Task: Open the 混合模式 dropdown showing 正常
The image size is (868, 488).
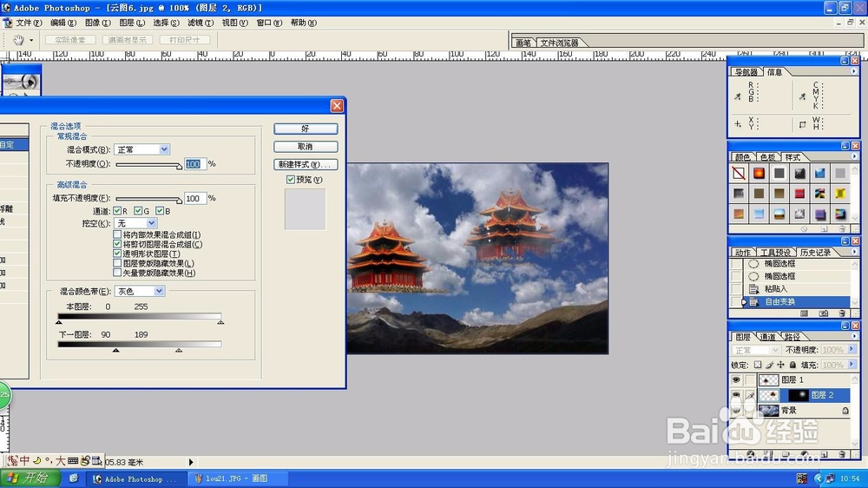Action: coord(141,149)
